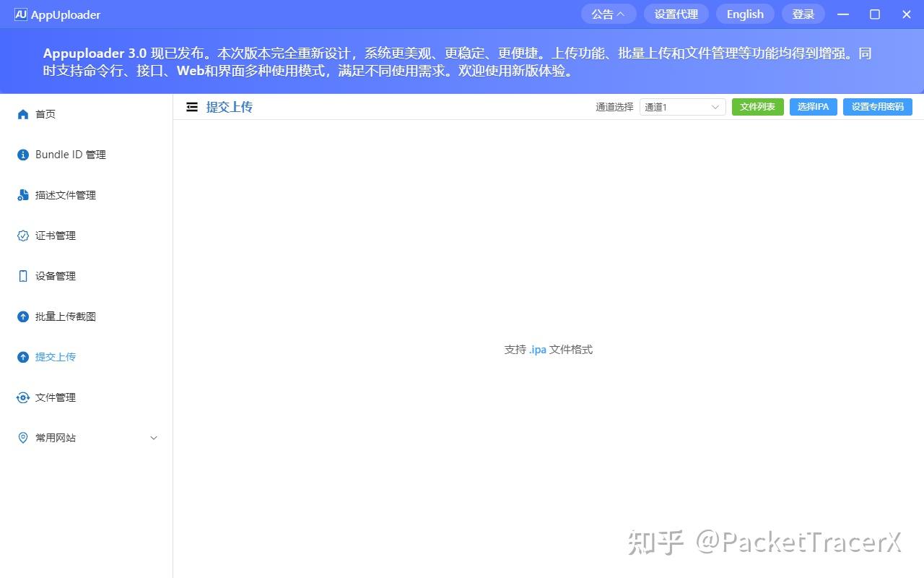
Task: Open 文件列表 green button
Action: [x=758, y=107]
